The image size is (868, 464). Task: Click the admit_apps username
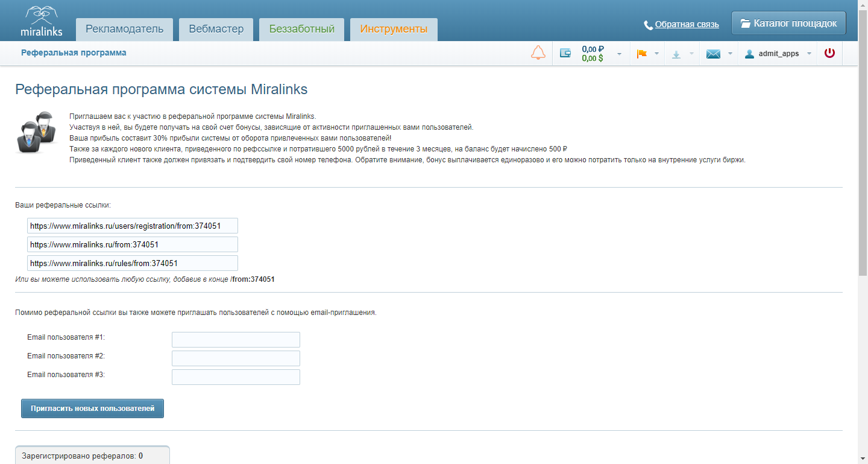(x=779, y=54)
